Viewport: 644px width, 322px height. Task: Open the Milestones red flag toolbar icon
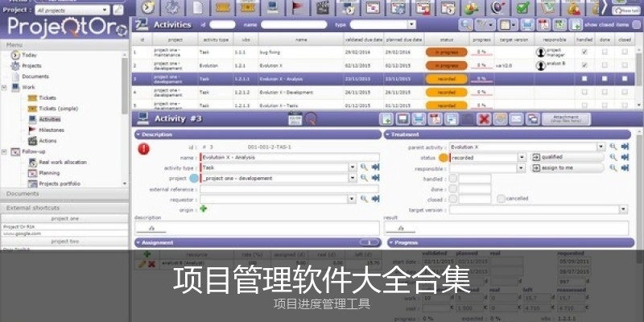[x=297, y=7]
